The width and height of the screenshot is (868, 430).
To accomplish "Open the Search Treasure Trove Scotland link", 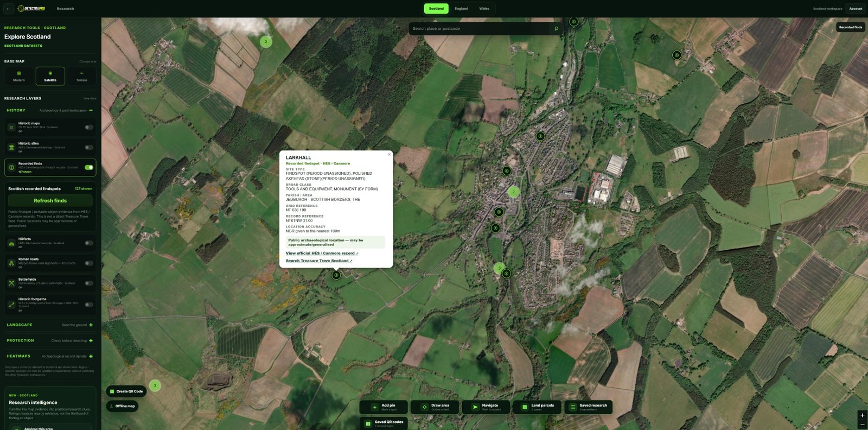I will click(x=319, y=261).
